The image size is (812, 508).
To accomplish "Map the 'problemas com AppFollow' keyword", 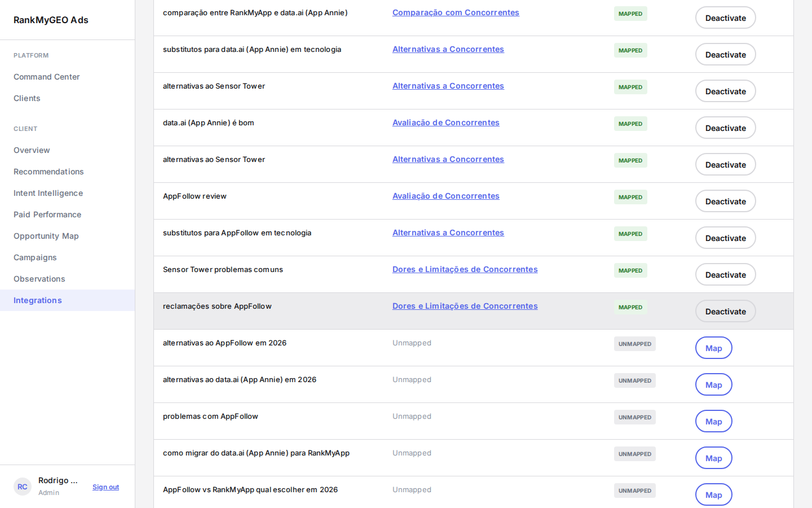I will tap(713, 422).
